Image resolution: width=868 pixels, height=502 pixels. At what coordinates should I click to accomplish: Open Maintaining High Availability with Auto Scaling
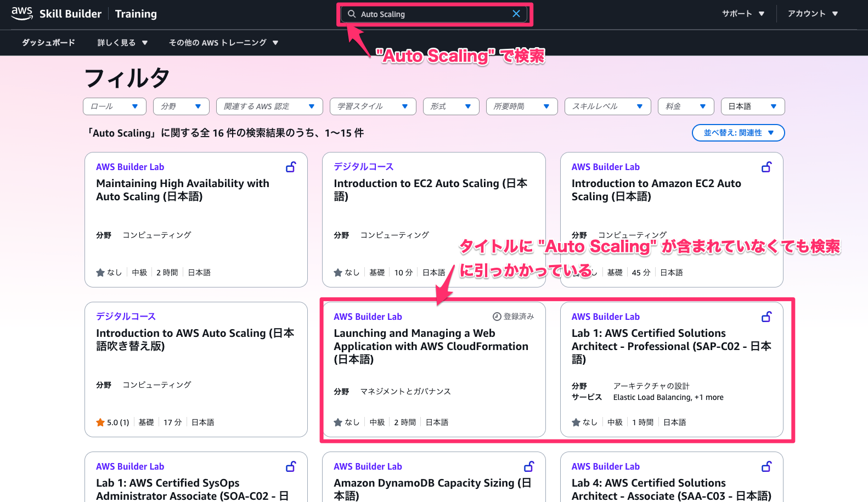point(183,190)
